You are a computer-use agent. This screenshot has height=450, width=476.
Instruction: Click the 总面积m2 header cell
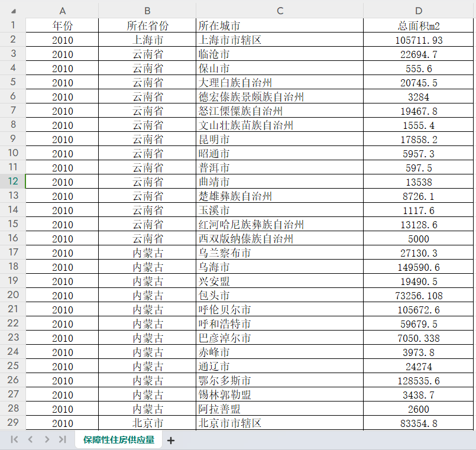click(419, 26)
